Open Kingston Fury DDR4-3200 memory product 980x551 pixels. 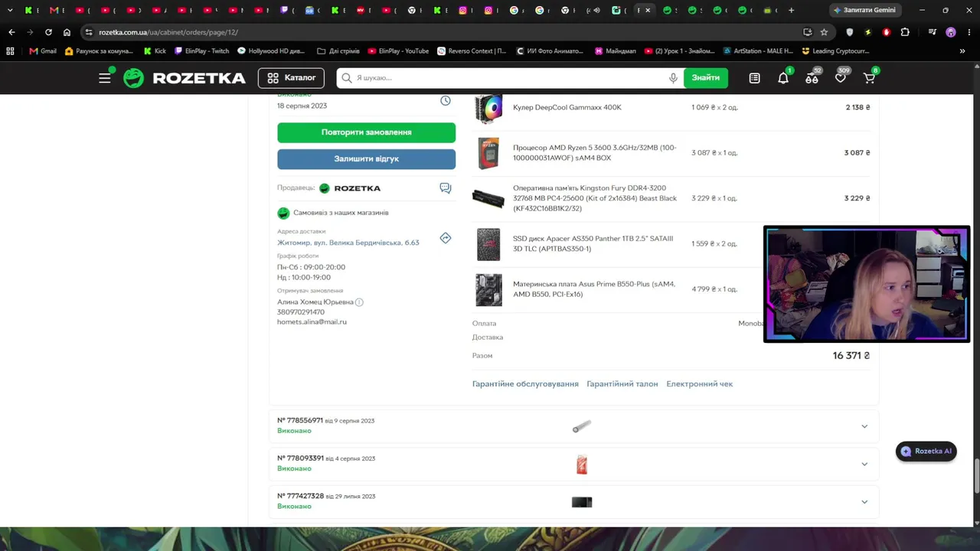[x=595, y=198]
